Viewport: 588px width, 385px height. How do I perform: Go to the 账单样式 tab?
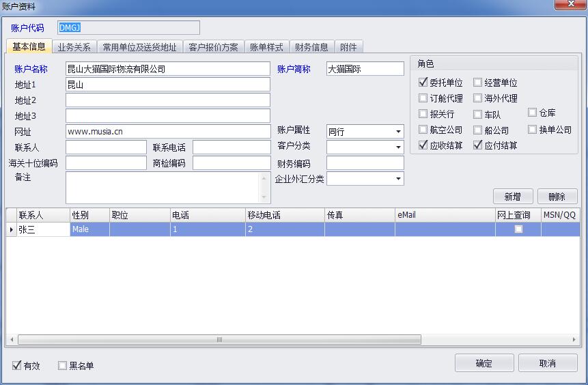pyautogui.click(x=266, y=47)
